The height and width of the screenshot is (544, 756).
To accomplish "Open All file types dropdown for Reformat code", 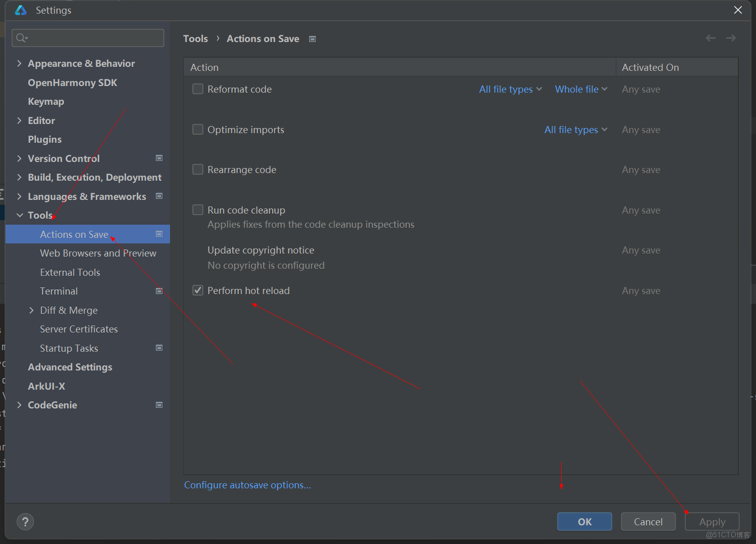I will point(510,89).
